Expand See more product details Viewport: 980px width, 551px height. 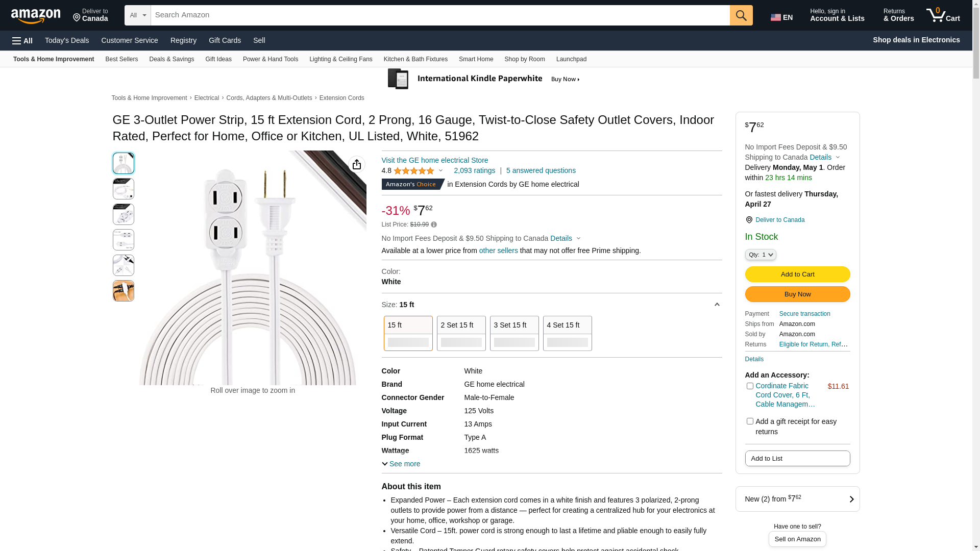[401, 464]
